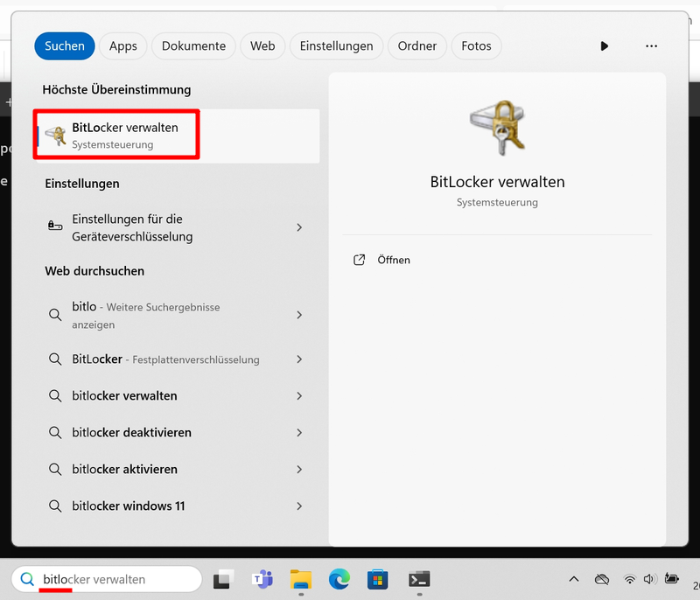The width and height of the screenshot is (700, 600).
Task: Expand the 'bitlocker windows 11' suggestion chevron
Action: tap(299, 506)
